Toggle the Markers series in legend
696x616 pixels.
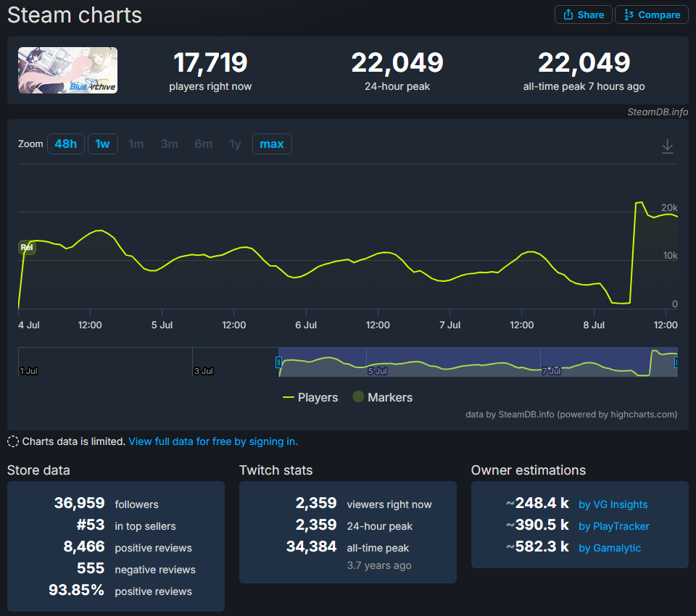tap(383, 397)
